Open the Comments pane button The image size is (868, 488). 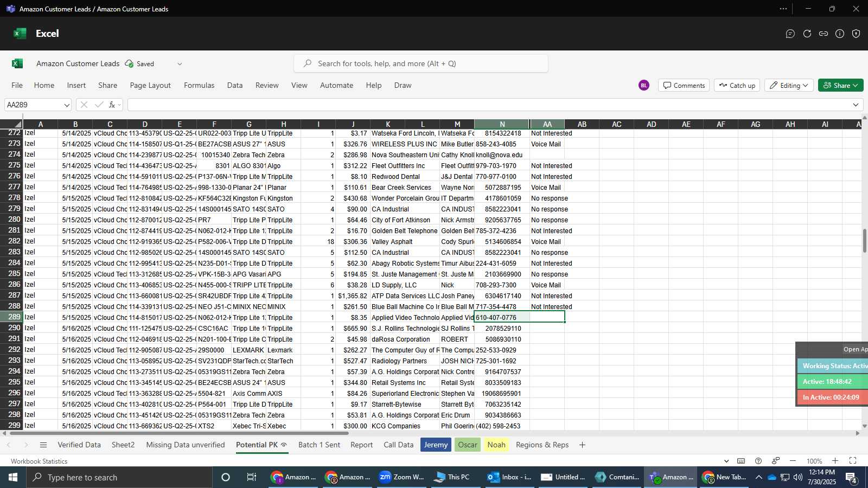684,85
